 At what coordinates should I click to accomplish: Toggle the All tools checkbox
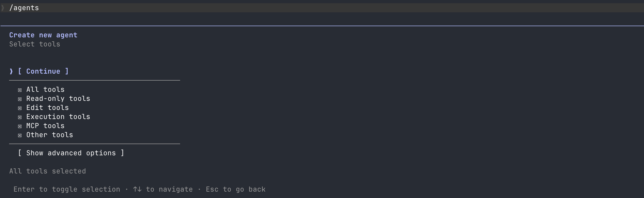pos(20,90)
